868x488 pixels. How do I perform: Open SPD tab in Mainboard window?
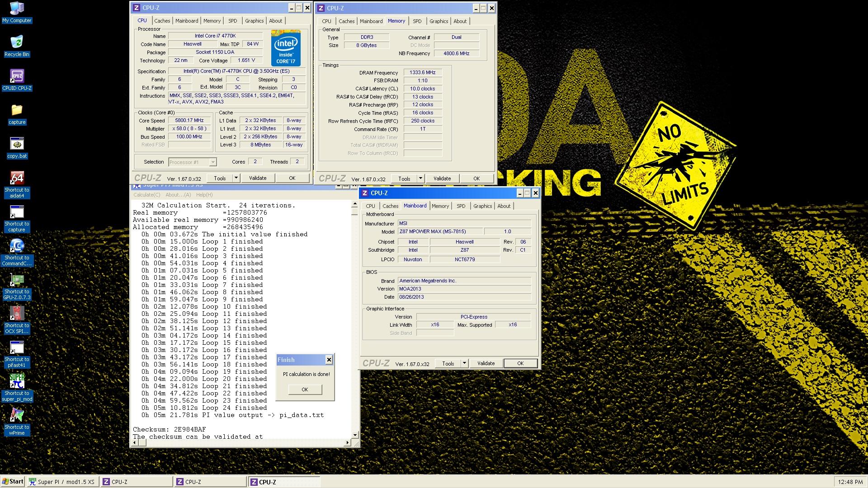461,206
